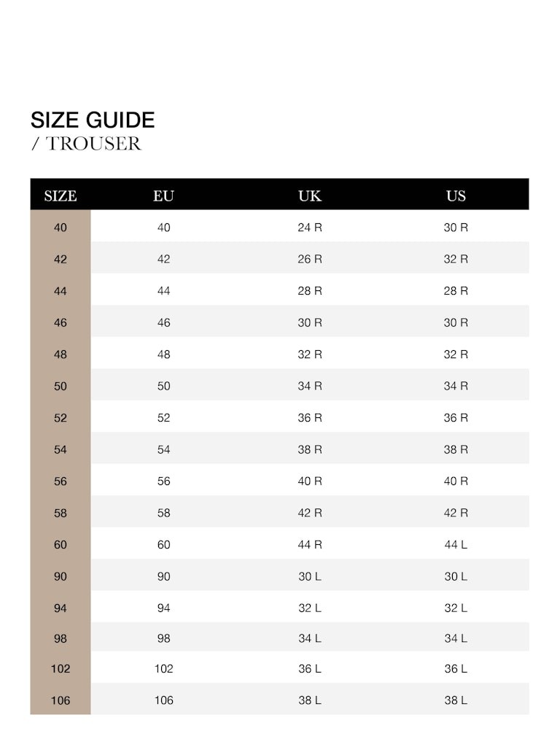The height and width of the screenshot is (747, 560).
Task: Click size 106 in the beige SIZE column
Action: click(x=61, y=700)
